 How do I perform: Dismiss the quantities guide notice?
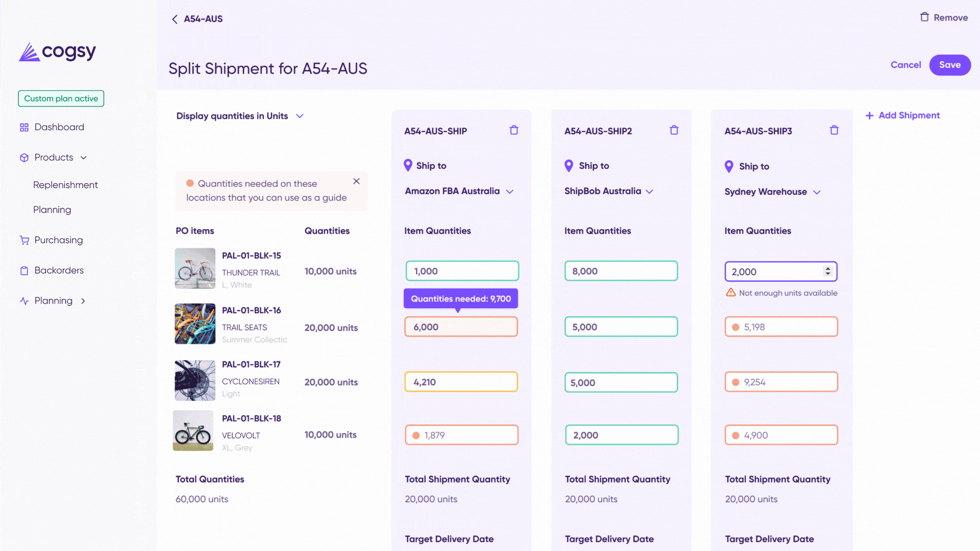coord(356,181)
